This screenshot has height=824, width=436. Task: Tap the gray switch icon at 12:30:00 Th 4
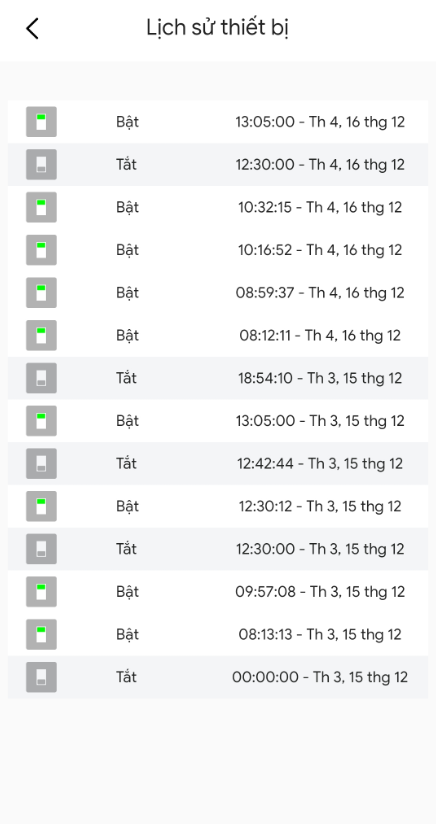point(41,164)
